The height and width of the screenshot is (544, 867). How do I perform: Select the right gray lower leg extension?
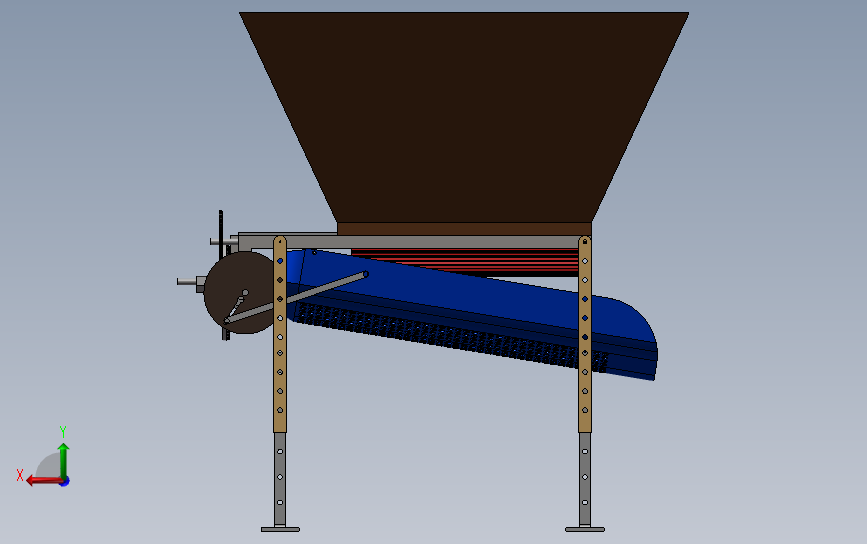click(585, 479)
